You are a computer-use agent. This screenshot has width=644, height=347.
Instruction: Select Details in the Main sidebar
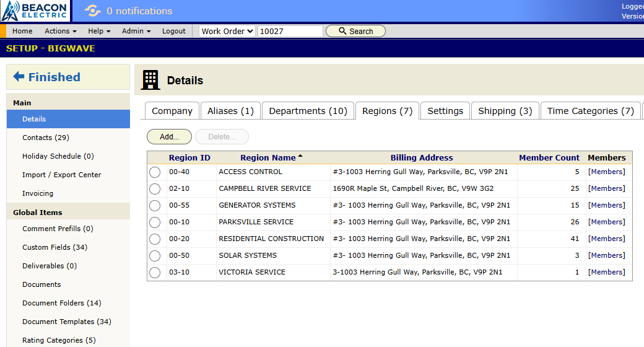68,119
